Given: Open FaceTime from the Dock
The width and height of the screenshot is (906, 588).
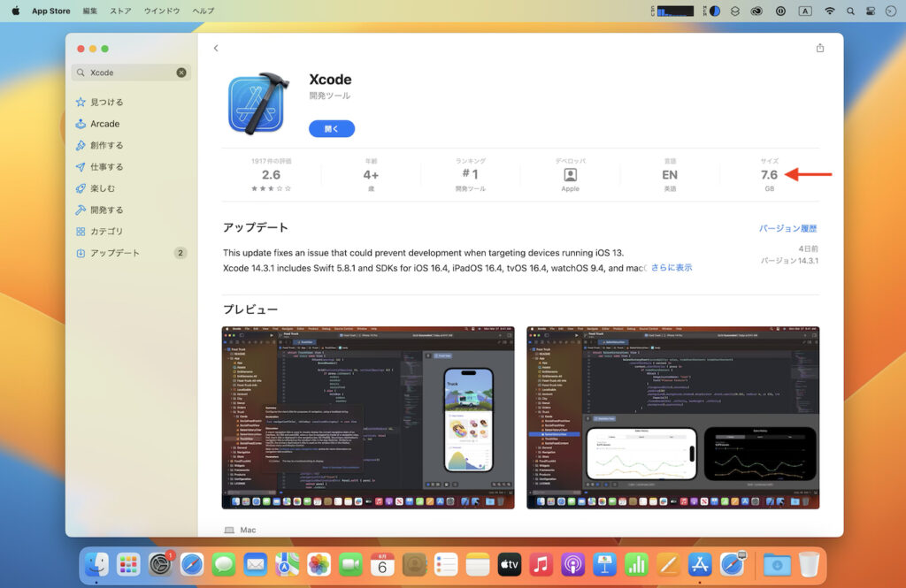Looking at the screenshot, I should (350, 565).
